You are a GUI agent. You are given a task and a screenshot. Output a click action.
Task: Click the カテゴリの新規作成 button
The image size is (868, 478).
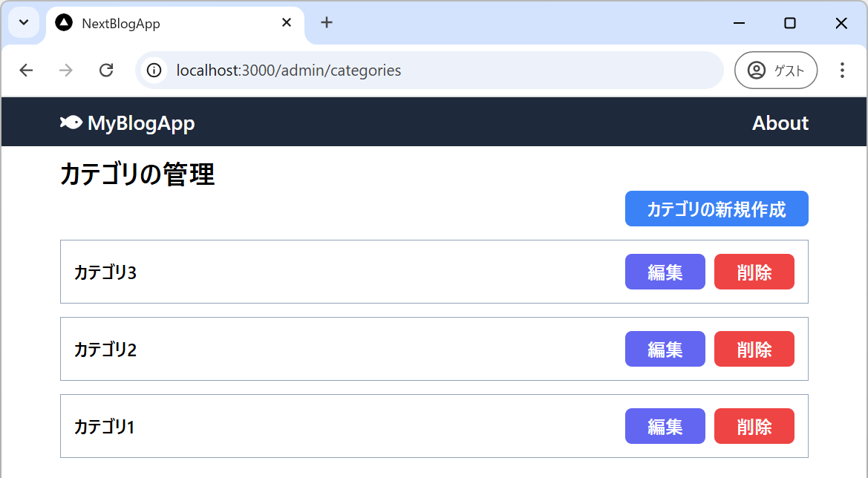716,209
